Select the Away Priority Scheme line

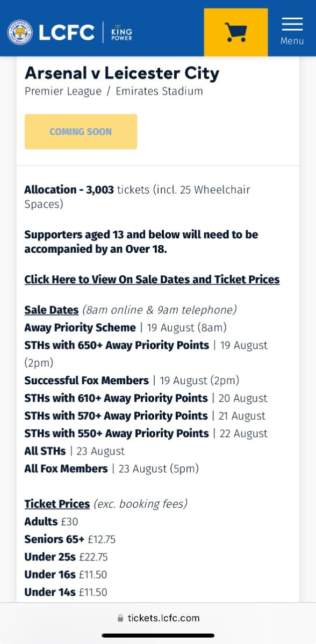click(x=126, y=327)
